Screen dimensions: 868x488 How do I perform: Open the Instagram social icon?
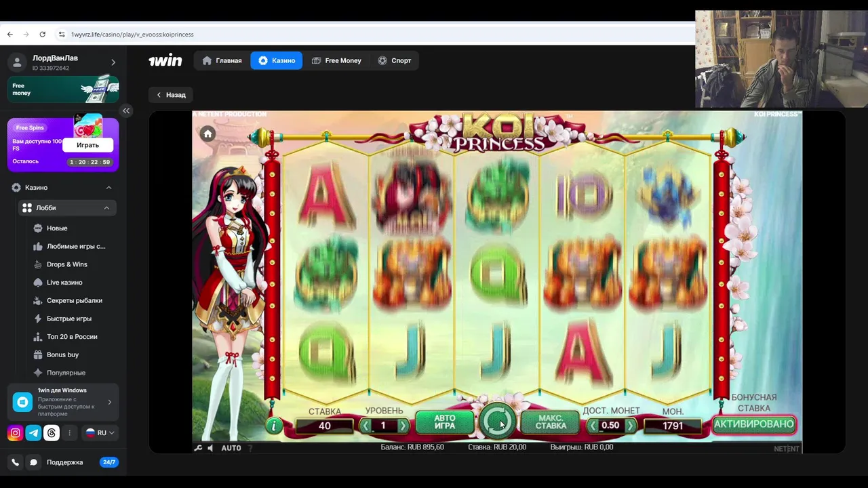[x=15, y=433]
